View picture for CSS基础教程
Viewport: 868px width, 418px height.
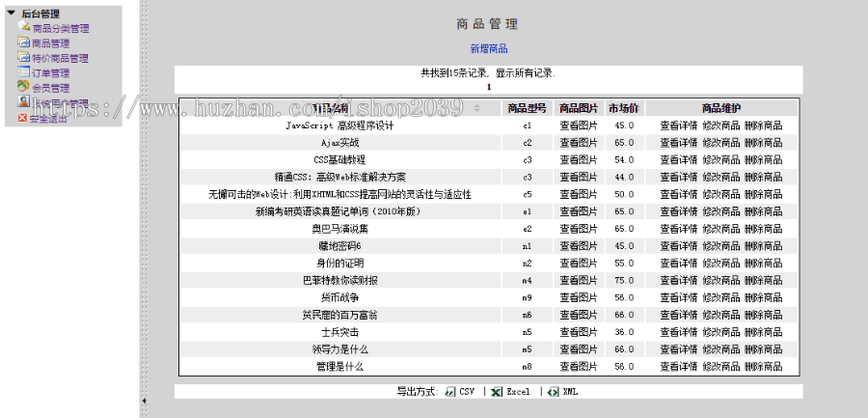point(579,160)
